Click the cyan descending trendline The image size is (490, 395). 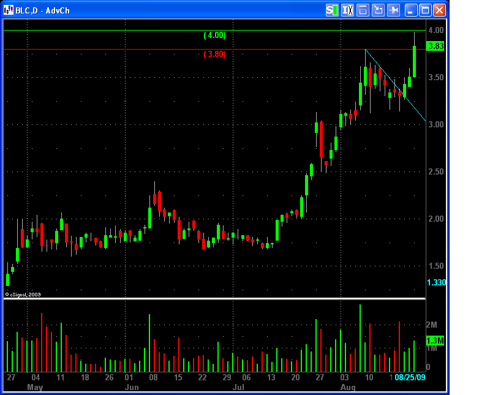395,85
